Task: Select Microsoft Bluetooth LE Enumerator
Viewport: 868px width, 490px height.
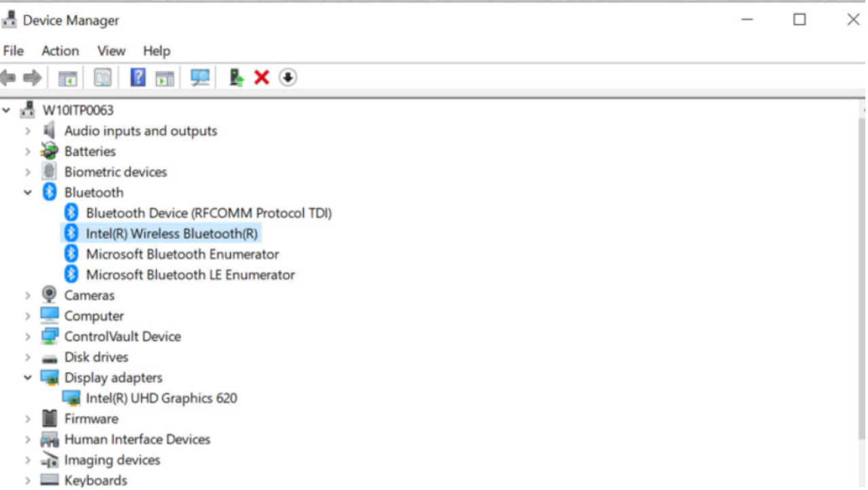Action: coord(190,275)
